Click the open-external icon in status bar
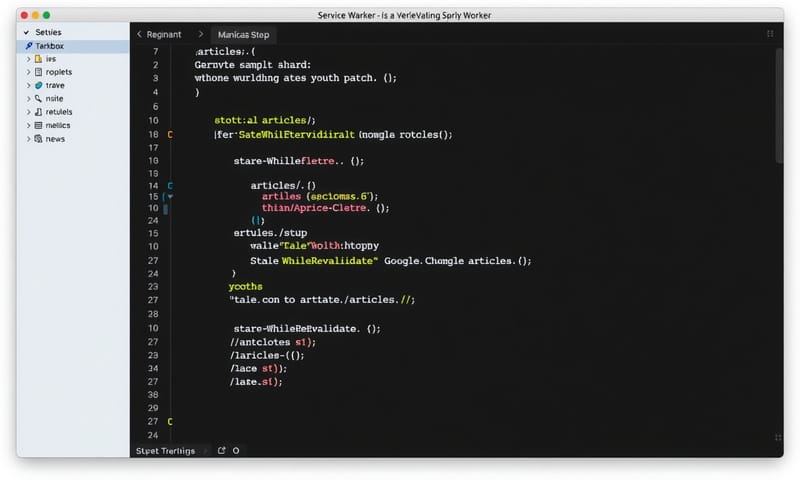Screen dimensions: 800x480 (x=221, y=450)
